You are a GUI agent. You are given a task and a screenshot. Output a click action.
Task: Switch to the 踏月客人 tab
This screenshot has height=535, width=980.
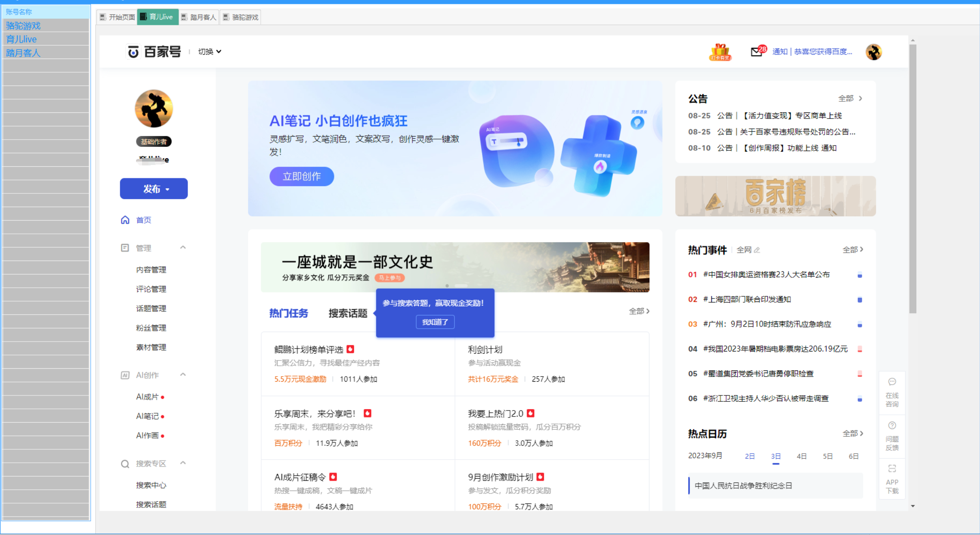[x=199, y=17]
